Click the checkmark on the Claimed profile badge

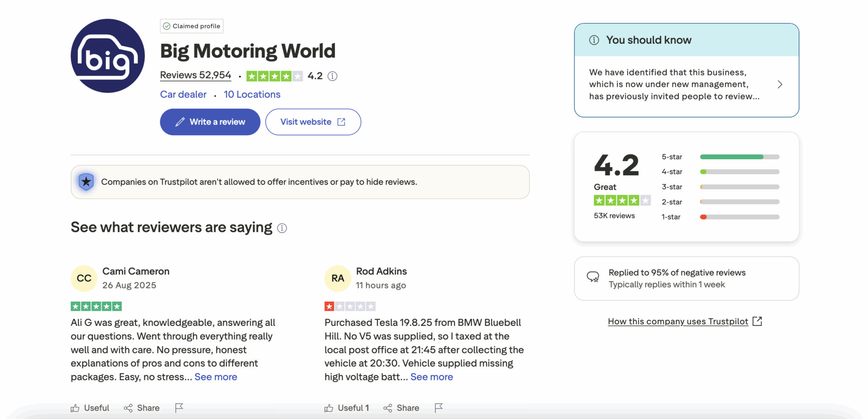tap(167, 26)
